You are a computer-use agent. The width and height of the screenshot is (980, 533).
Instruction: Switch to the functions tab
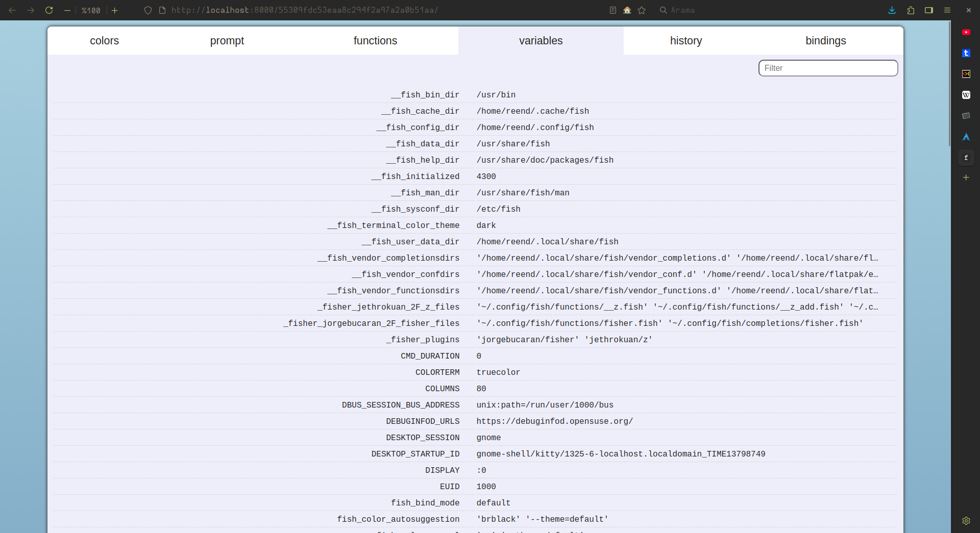click(375, 41)
